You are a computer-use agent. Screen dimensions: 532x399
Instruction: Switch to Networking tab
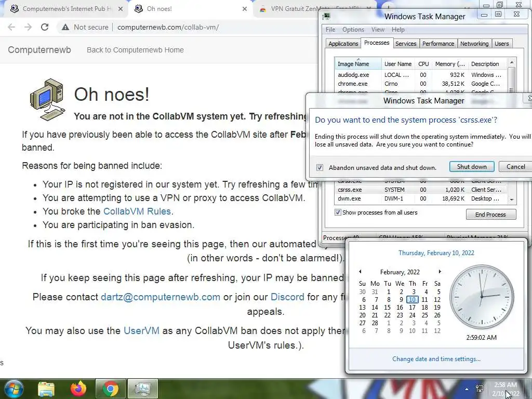tap(474, 44)
